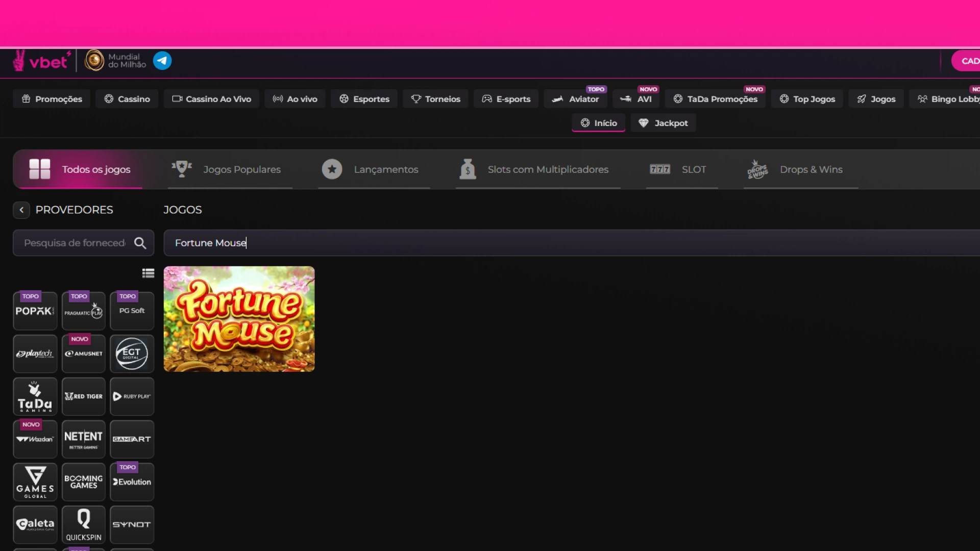Image resolution: width=980 pixels, height=551 pixels.
Task: Focus the provider search field
Action: tap(74, 243)
